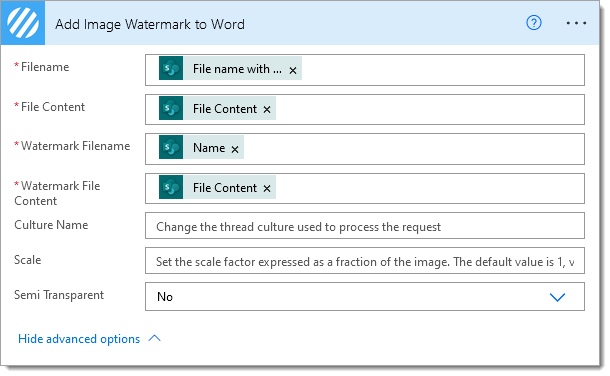Open the help question mark icon

pos(534,23)
